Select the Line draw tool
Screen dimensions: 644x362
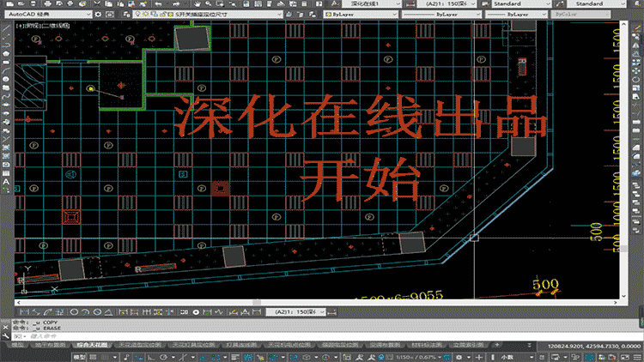(6, 28)
